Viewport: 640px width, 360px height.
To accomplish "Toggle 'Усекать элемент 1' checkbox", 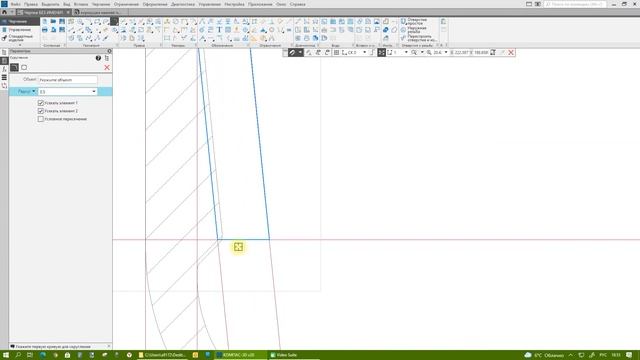I will [x=41, y=103].
